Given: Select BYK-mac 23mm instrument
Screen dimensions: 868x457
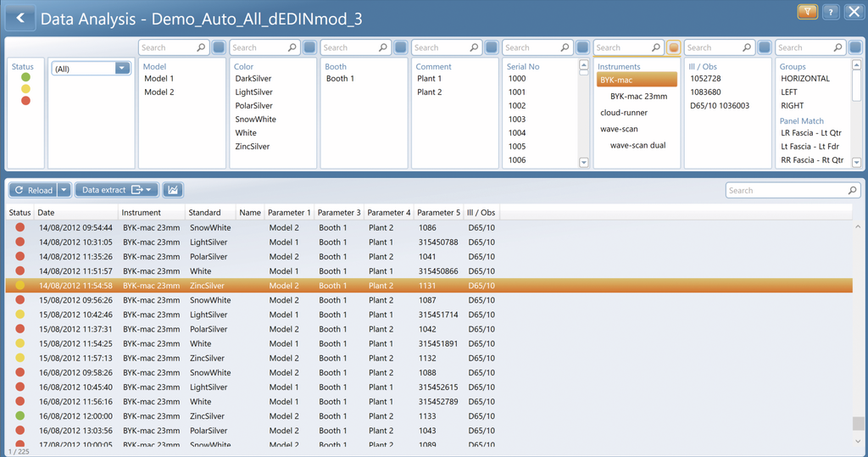Looking at the screenshot, I should (x=639, y=97).
